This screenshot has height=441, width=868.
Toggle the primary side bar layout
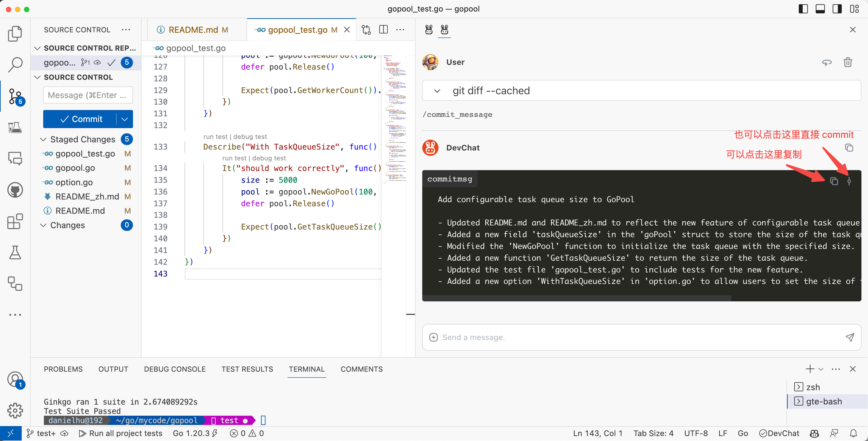click(803, 9)
